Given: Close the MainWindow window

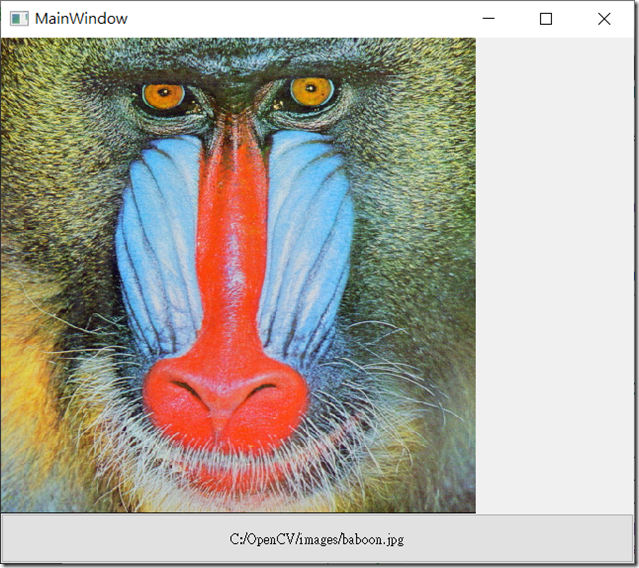Looking at the screenshot, I should (x=604, y=19).
